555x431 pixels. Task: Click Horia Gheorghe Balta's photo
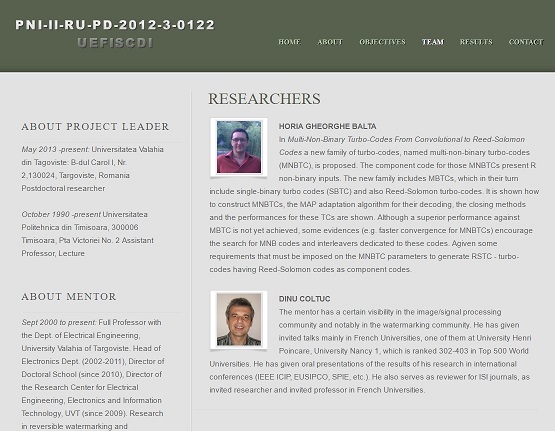click(239, 147)
